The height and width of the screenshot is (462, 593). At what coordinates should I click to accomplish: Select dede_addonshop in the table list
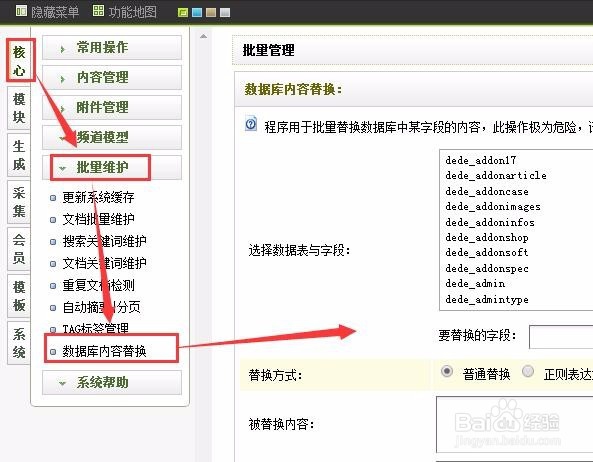click(x=487, y=237)
